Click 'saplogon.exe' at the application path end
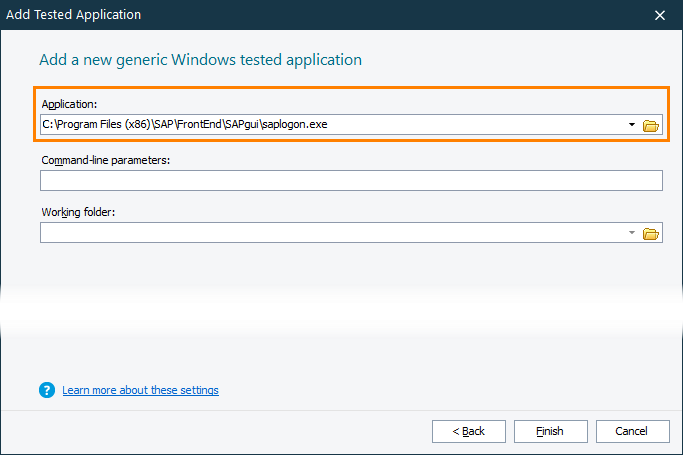The width and height of the screenshot is (683, 455). (x=293, y=125)
